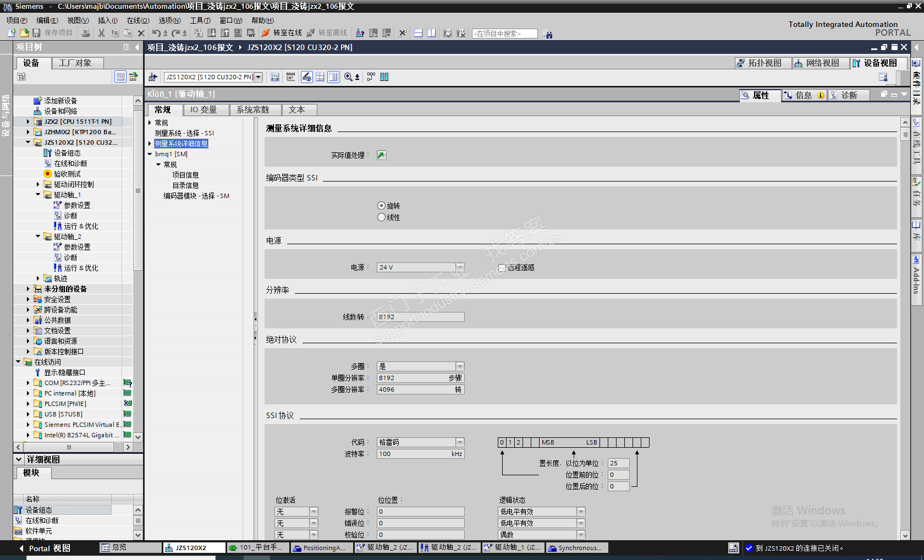Click the project search box
This screenshot has height=560, width=924.
505,34
